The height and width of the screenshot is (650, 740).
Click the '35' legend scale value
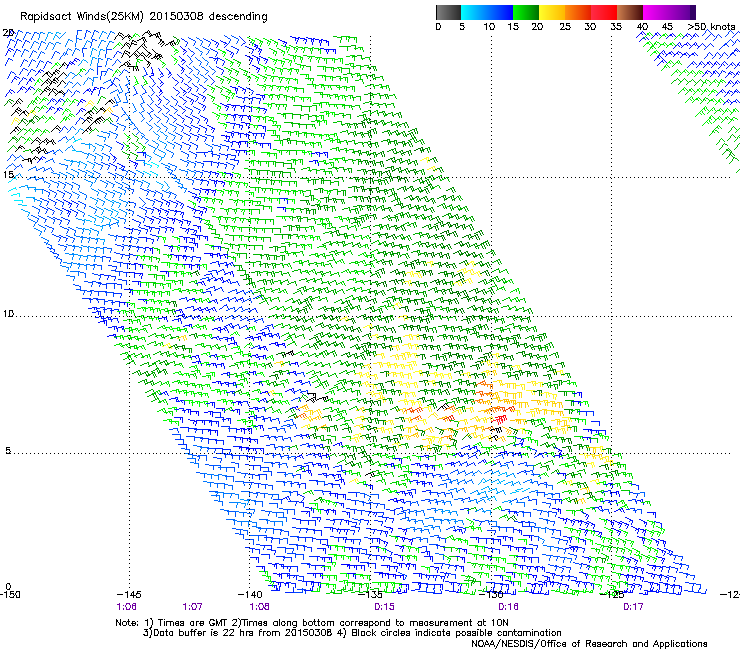tap(616, 27)
